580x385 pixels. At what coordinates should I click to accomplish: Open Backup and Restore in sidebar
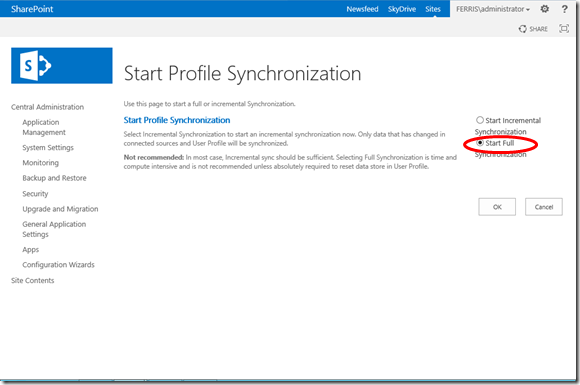pos(54,178)
